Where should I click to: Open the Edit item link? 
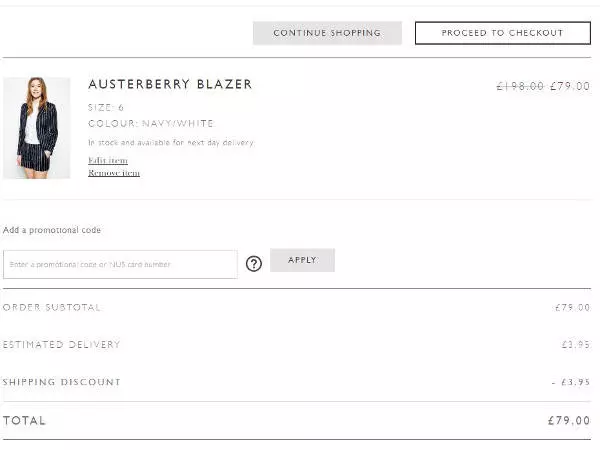coord(108,160)
